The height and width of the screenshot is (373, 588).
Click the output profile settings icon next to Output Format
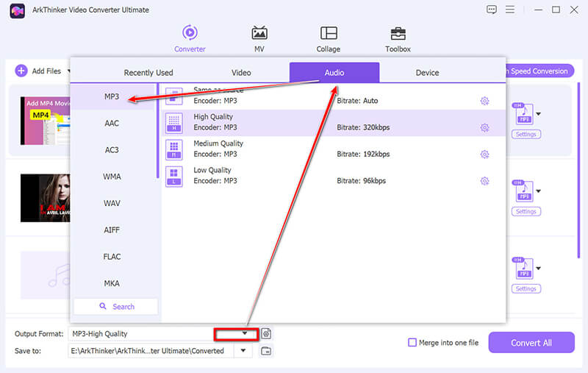(266, 333)
